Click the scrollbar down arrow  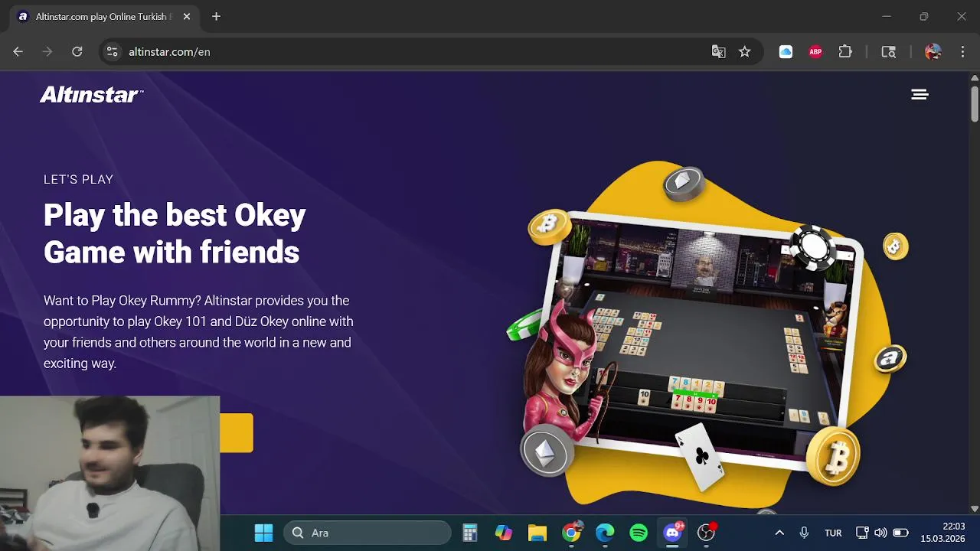coord(975,508)
